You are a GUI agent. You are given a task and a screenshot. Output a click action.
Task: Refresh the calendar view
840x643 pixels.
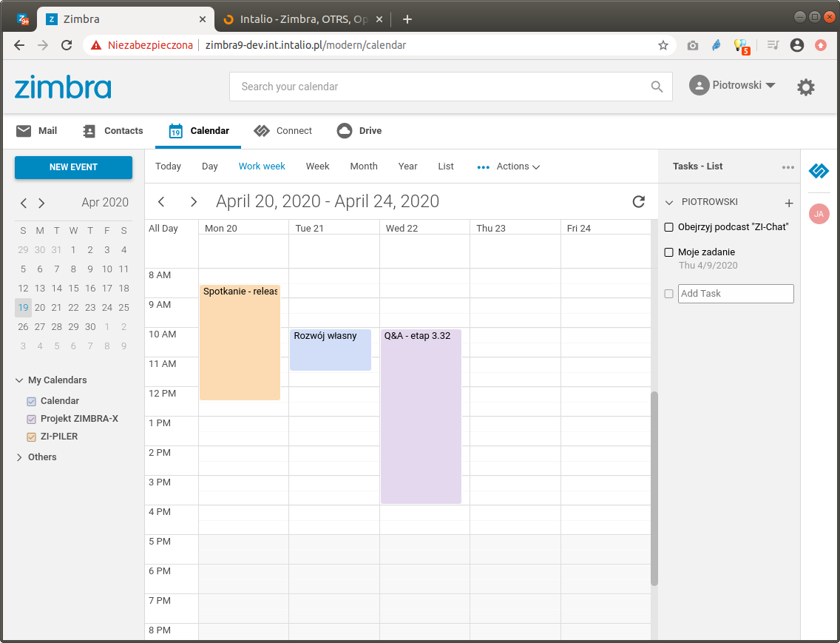point(639,202)
